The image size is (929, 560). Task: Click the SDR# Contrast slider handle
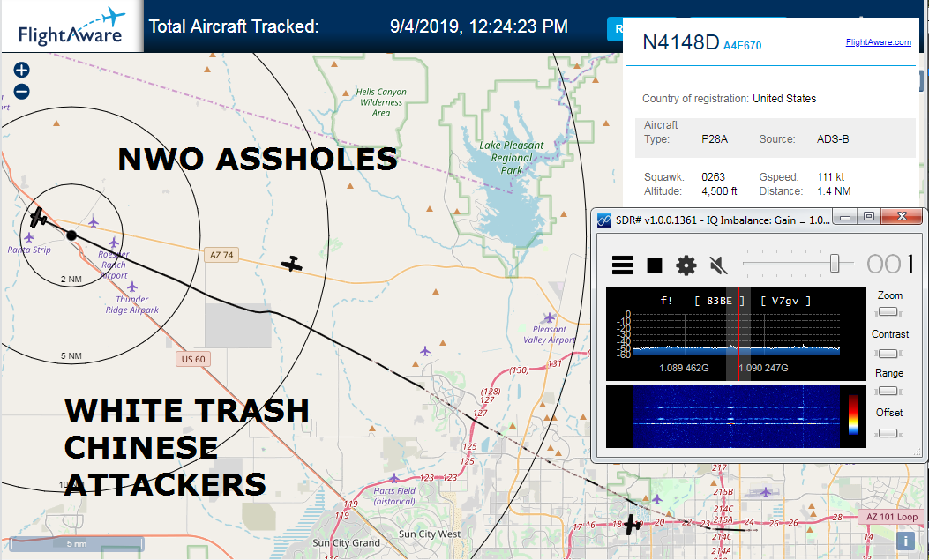888,354
